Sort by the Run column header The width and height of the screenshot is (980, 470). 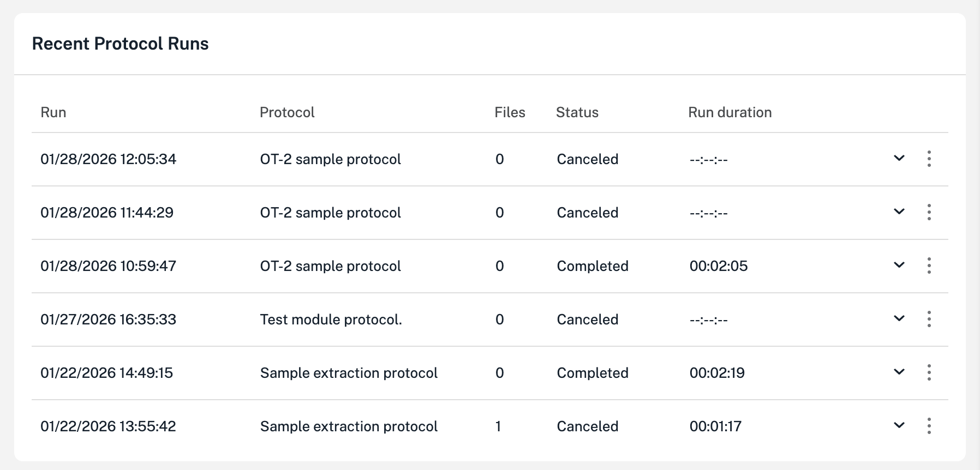(x=53, y=112)
